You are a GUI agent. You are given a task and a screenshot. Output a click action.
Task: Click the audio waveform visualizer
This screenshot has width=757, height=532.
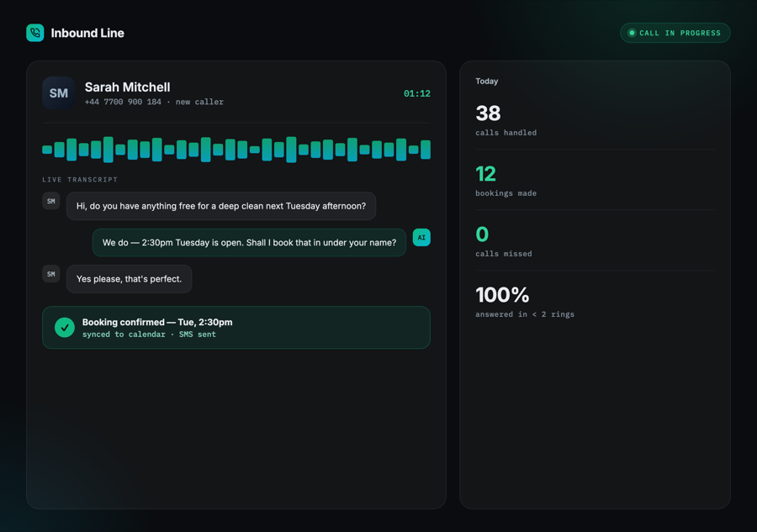(236, 150)
